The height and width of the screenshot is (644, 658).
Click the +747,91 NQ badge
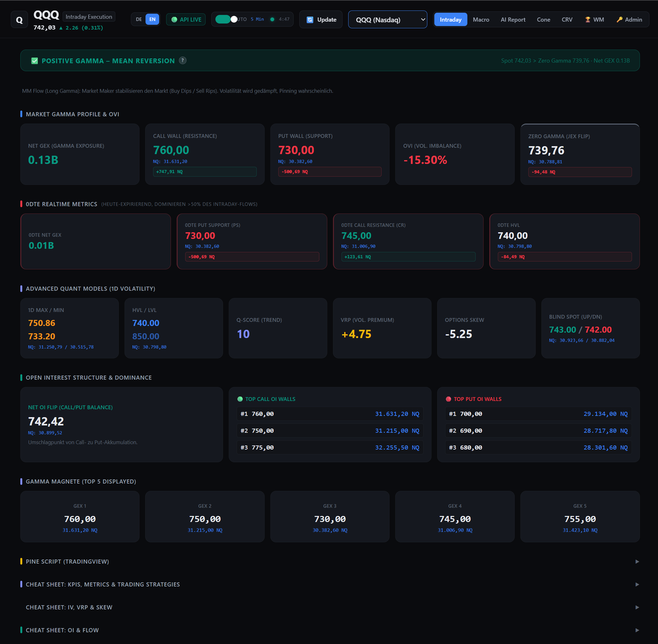[x=205, y=172]
